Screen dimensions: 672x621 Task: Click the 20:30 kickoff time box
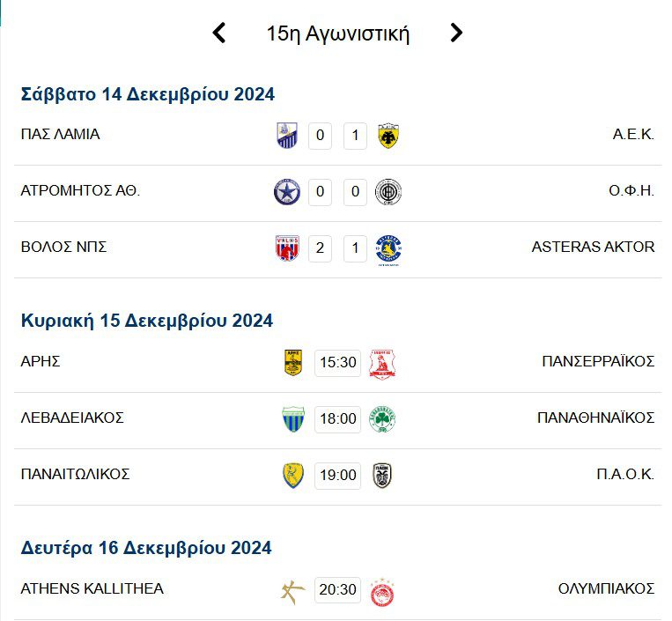(337, 589)
